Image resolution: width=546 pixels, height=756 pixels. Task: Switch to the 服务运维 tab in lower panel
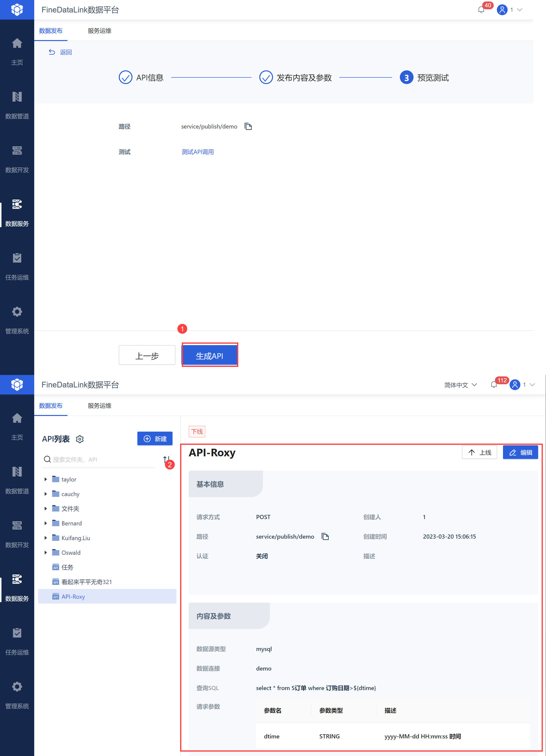pyautogui.click(x=99, y=406)
